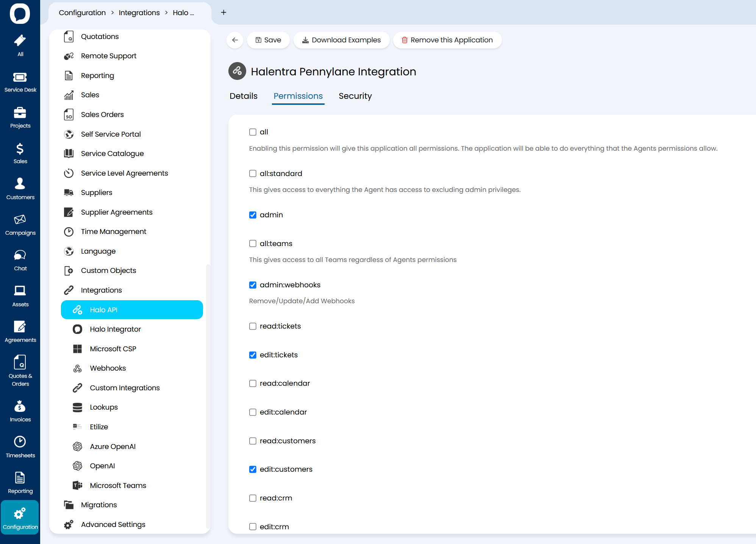Click the Halo Integrator icon

(77, 329)
